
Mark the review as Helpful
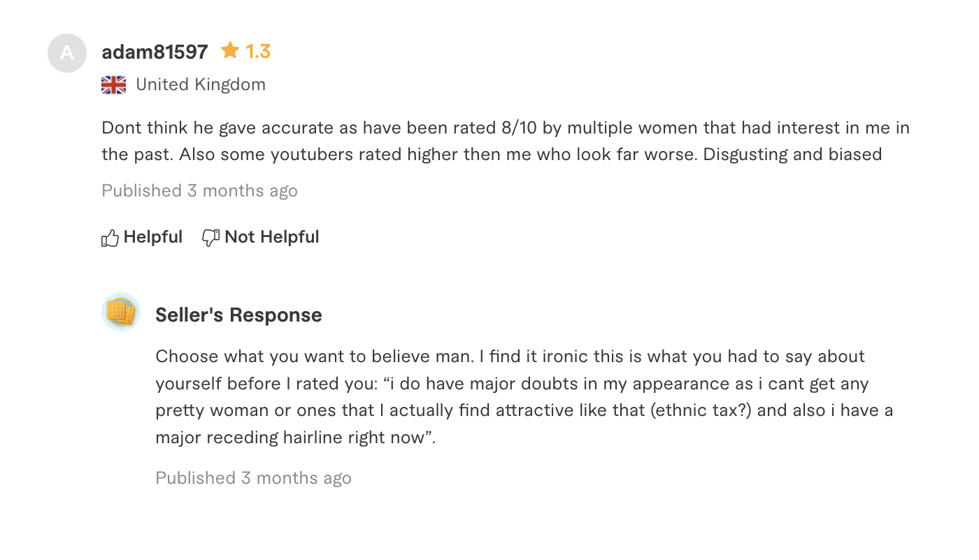[142, 238]
